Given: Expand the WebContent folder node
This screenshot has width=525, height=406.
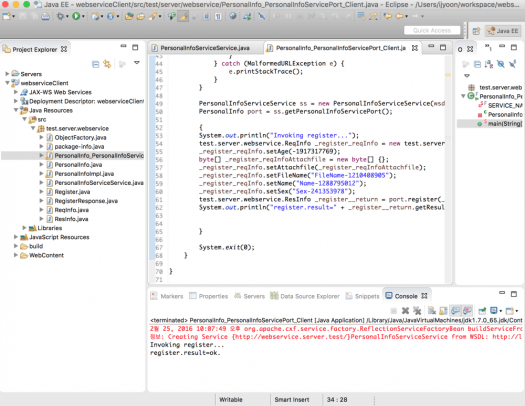Looking at the screenshot, I should [15, 255].
